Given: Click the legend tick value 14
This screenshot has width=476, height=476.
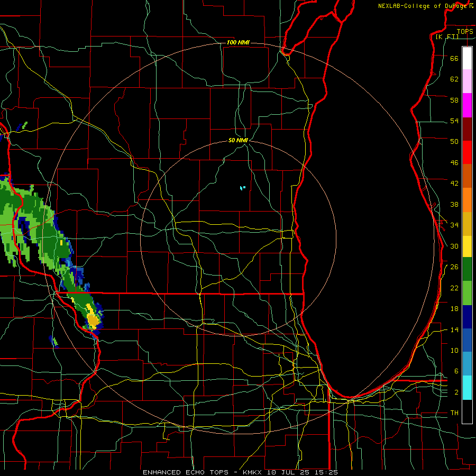Looking at the screenshot, I should coord(454,329).
